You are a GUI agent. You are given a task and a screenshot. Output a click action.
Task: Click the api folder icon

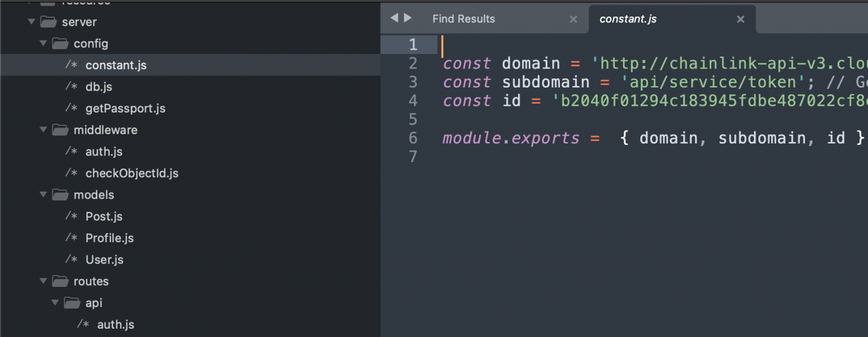(72, 303)
